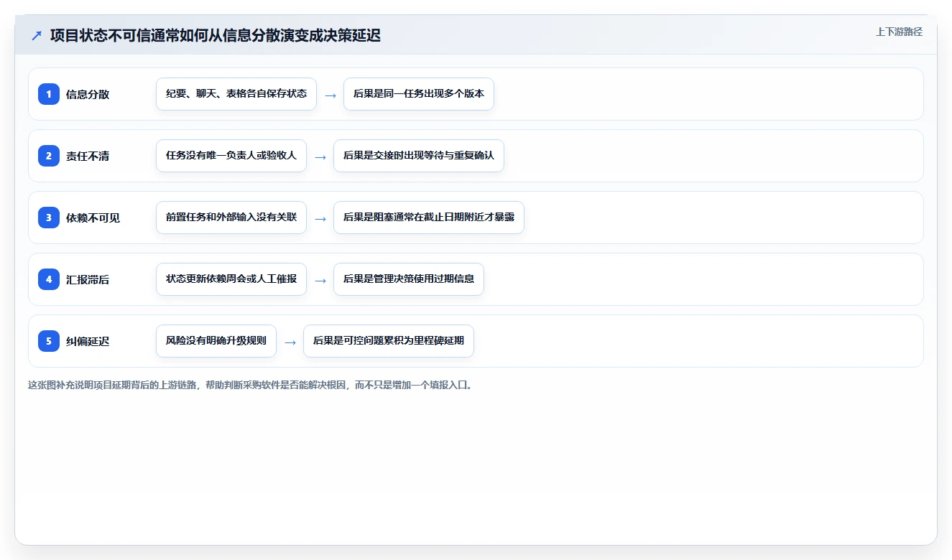Image resolution: width=952 pixels, height=560 pixels.
Task: Select the 责任不清 step label
Action: (x=88, y=156)
